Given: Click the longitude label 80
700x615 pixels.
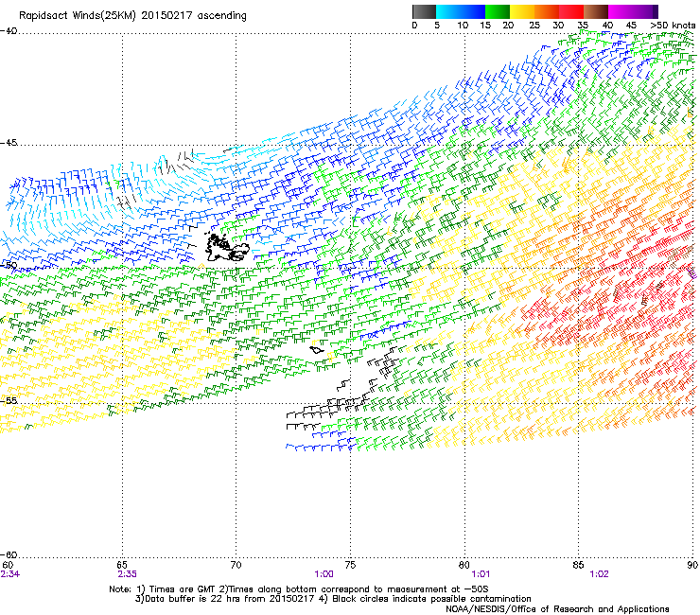Looking at the screenshot, I should click(x=464, y=565).
